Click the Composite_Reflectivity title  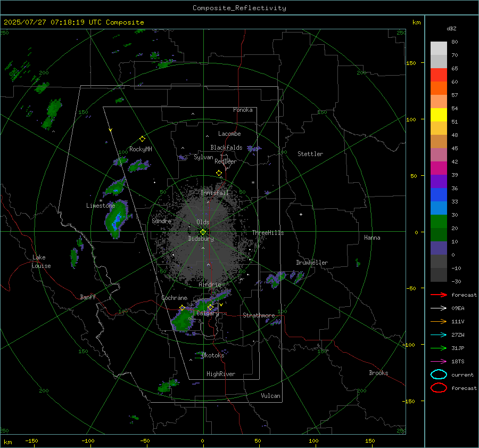pos(239,8)
